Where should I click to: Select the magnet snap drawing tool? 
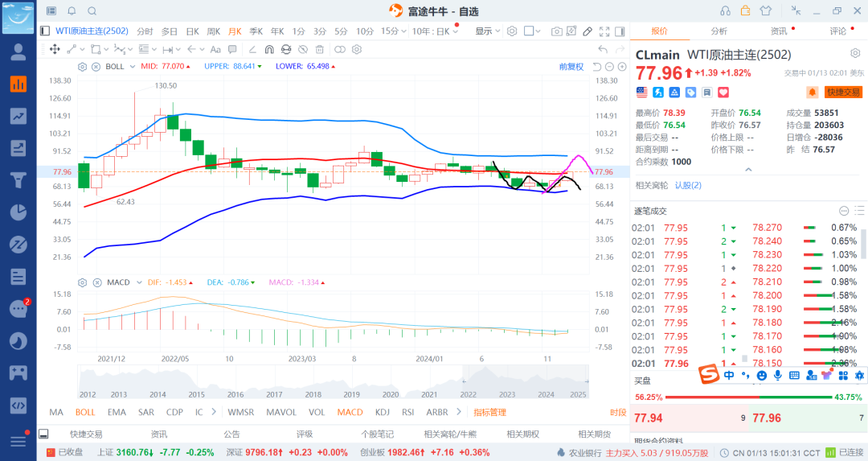point(268,49)
